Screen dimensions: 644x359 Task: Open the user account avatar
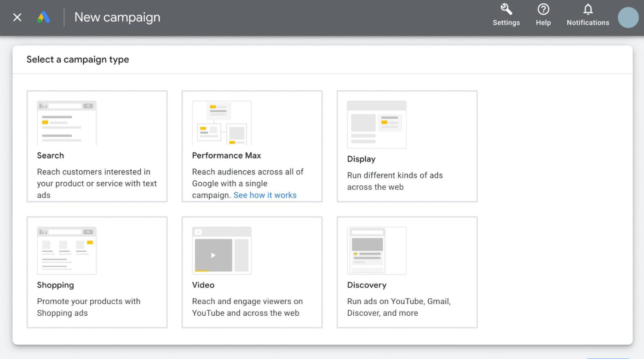click(628, 17)
